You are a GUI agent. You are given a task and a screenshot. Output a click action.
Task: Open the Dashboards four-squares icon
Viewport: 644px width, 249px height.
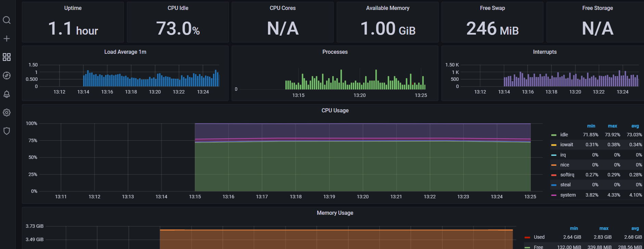coord(7,57)
